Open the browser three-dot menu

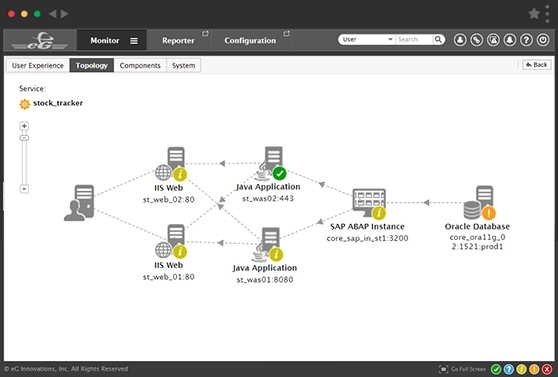(547, 14)
